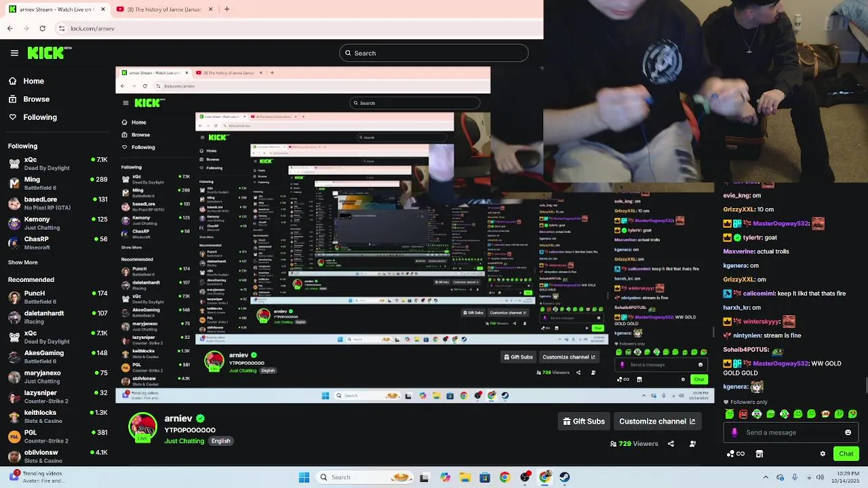
Task: Open basedLore channel in Following list
Action: tap(58, 203)
